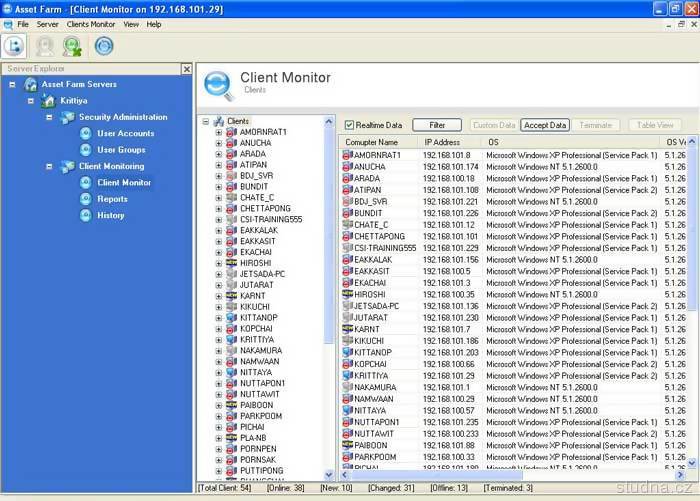The width and height of the screenshot is (700, 501).
Task: Click AMORNRAT1 row icon in table
Action: click(347, 155)
